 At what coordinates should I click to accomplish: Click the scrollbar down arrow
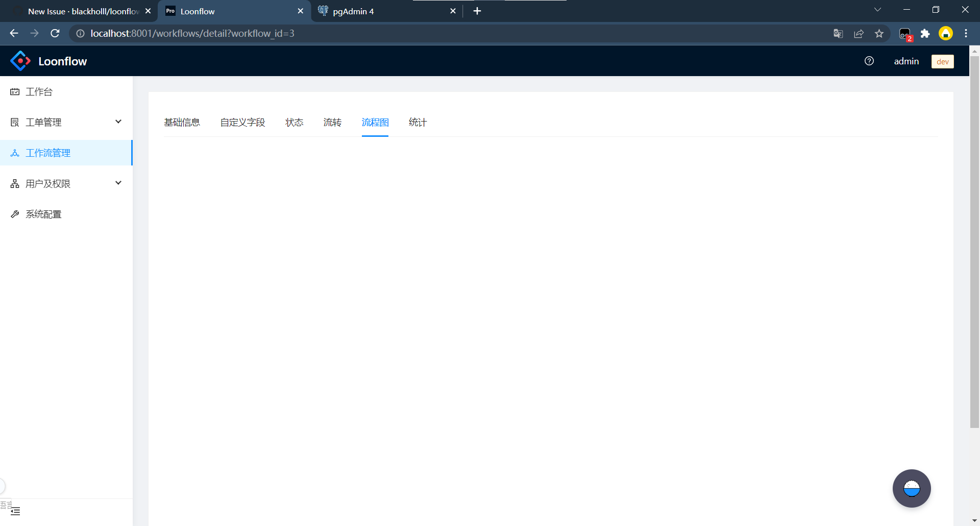(974, 521)
